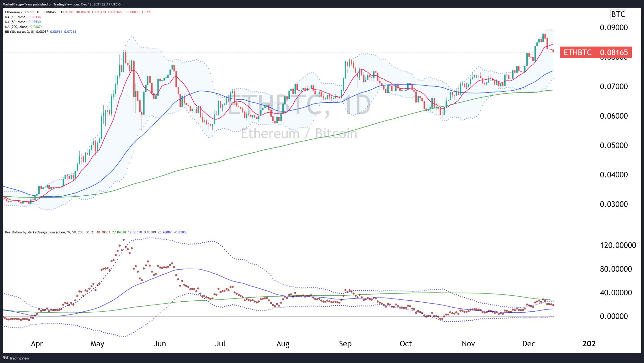This screenshot has height=363, width=644.
Task: Select the MA (50, close) legend row
Action: [23, 22]
